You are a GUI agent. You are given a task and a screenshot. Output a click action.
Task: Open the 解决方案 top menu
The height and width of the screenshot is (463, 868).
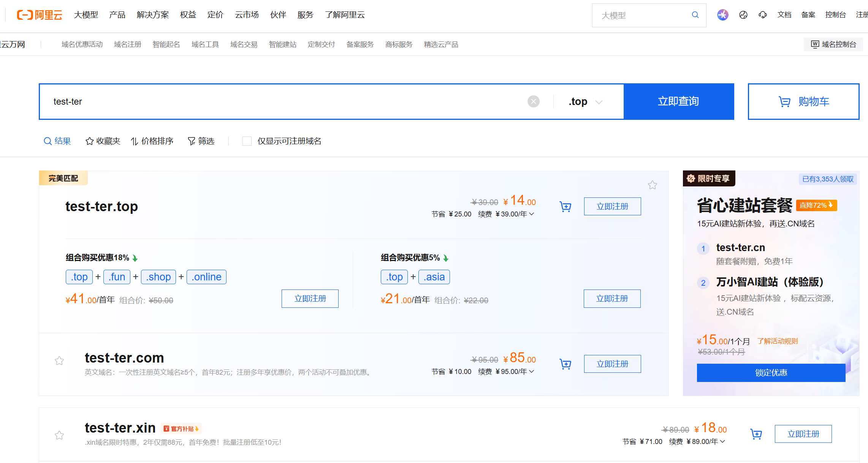[152, 15]
